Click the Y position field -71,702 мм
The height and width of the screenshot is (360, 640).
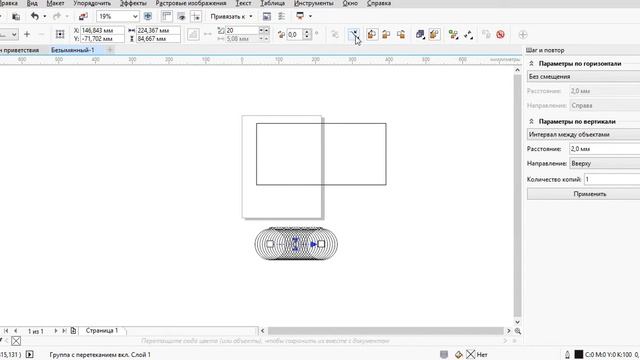click(x=102, y=39)
